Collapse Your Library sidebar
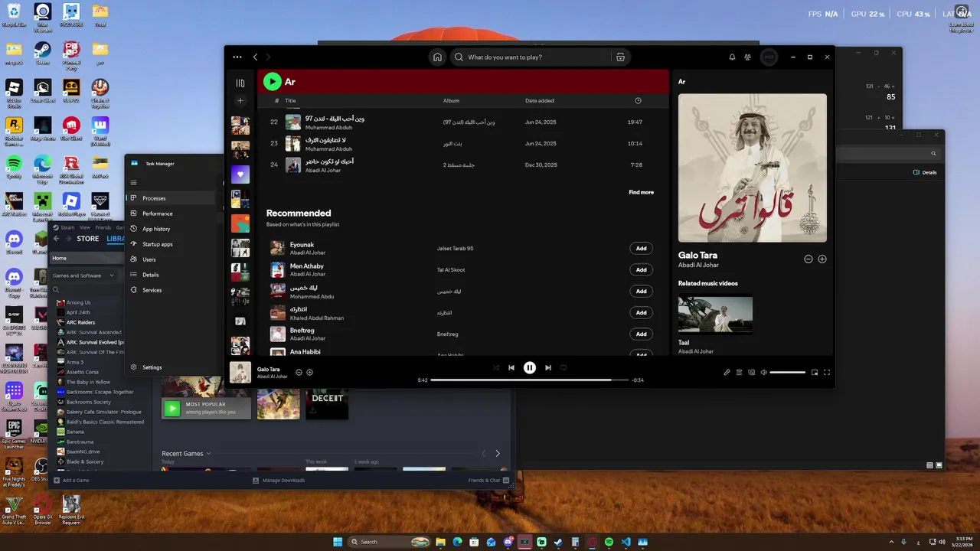980x551 pixels. 240,83
